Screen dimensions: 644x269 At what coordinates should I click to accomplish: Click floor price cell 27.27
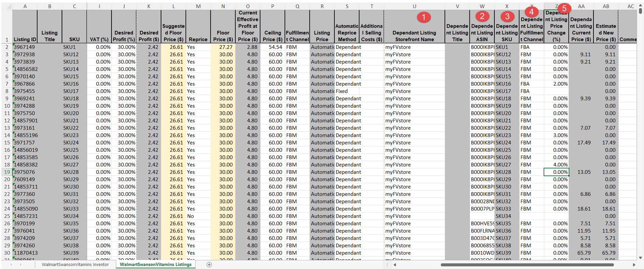point(223,47)
